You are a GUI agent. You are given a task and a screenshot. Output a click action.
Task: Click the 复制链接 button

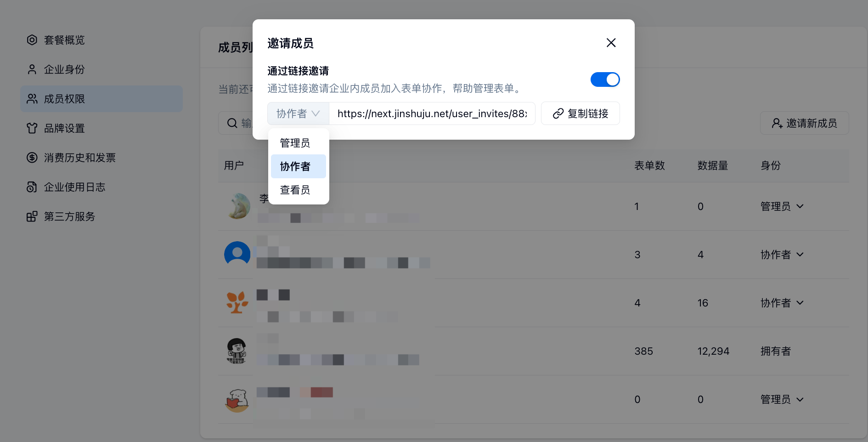[x=581, y=113]
